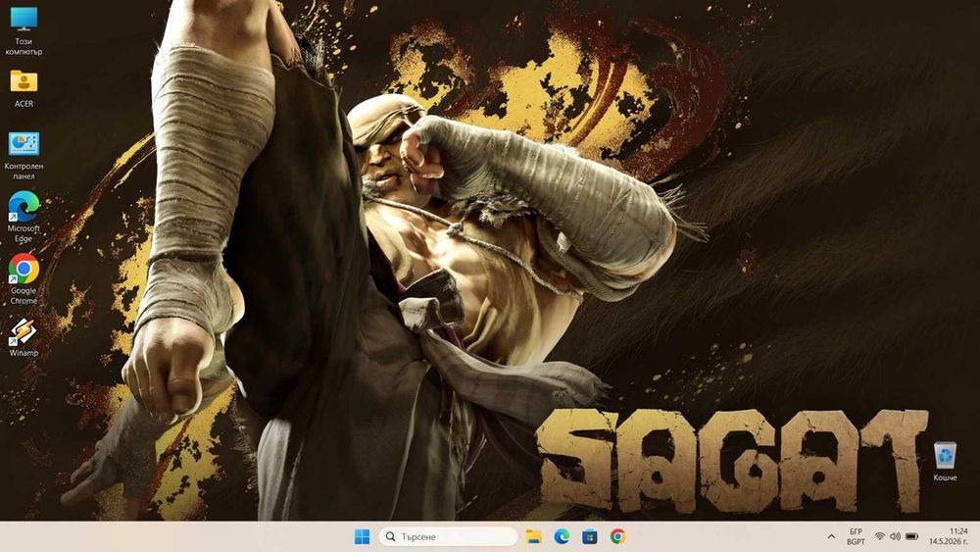
Task: Open Microsoft Store from the taskbar
Action: pyautogui.click(x=589, y=536)
